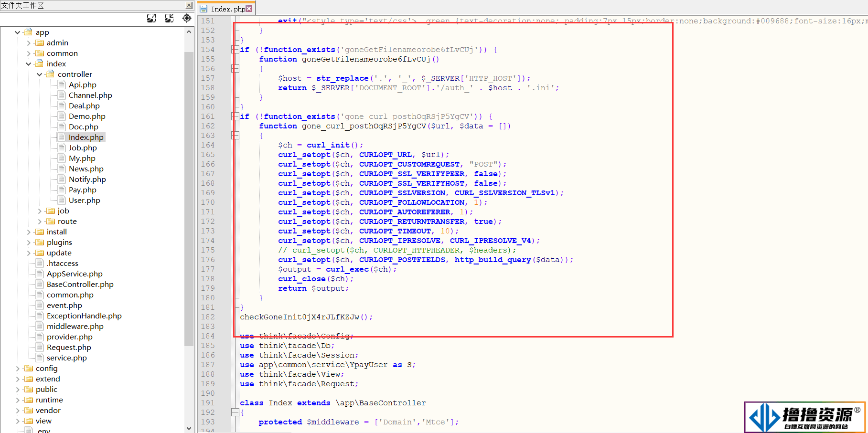
Task: Expand the route folder
Action: click(x=40, y=222)
